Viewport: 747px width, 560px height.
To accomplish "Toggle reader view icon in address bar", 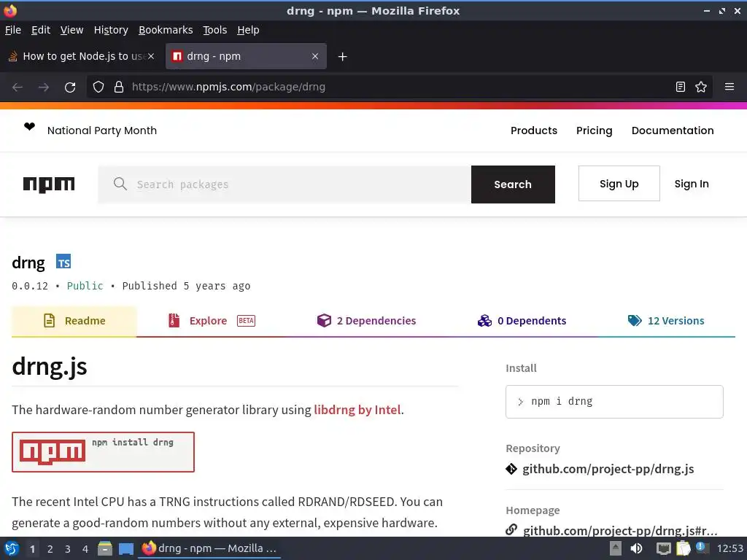I will point(681,87).
